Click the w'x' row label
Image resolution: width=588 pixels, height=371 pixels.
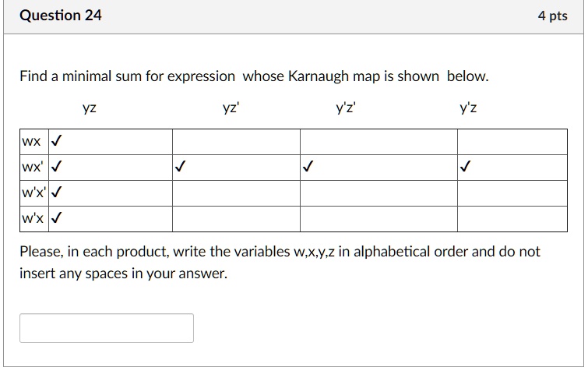33,193
